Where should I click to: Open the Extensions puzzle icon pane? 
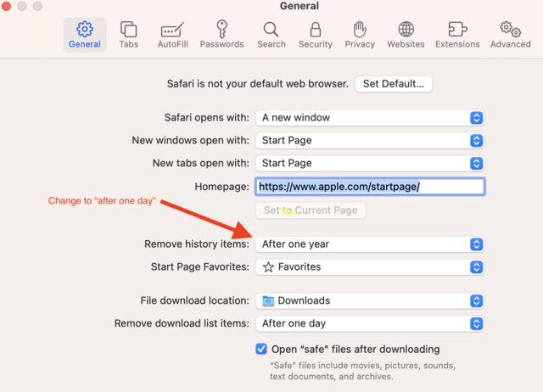[457, 34]
